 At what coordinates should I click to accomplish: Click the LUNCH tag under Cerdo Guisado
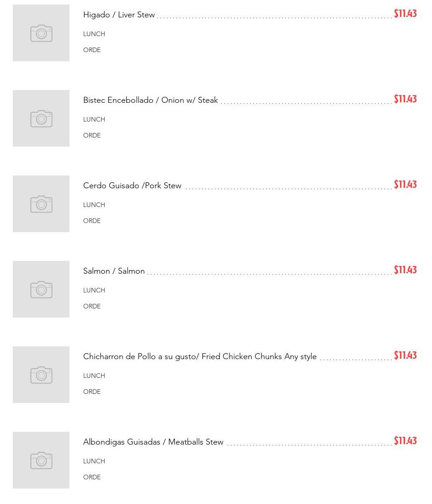[x=94, y=205]
